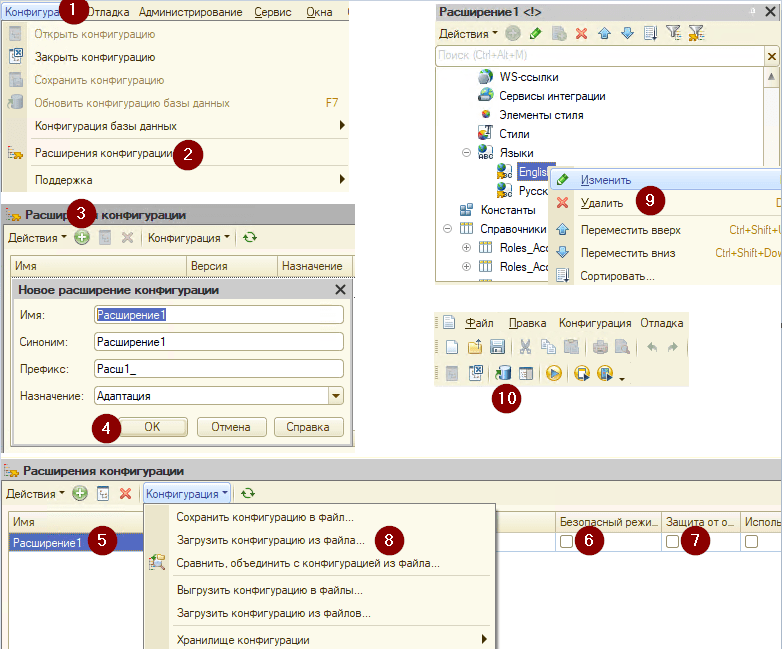The image size is (782, 649).
Task: Click the Поиск (Ctrl+Alt+M) search box
Action: point(600,55)
